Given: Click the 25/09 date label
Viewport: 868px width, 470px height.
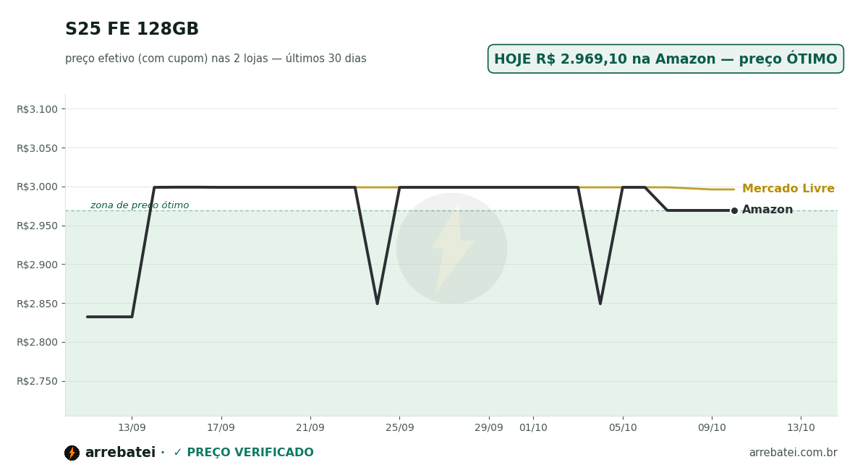Looking at the screenshot, I should (399, 428).
